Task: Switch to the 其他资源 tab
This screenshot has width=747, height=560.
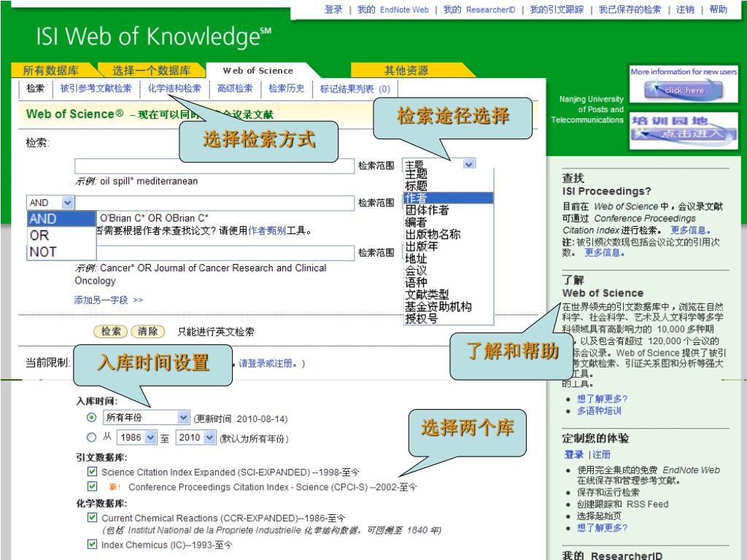Action: click(x=406, y=71)
